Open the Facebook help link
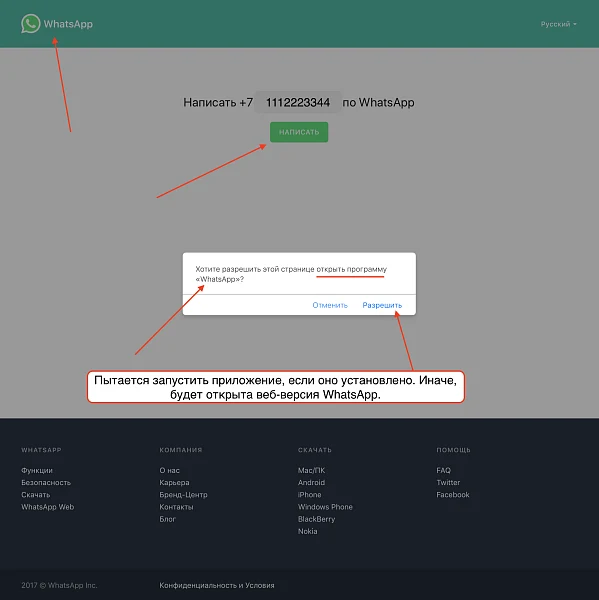Screen dimensions: 599x600 point(453,495)
